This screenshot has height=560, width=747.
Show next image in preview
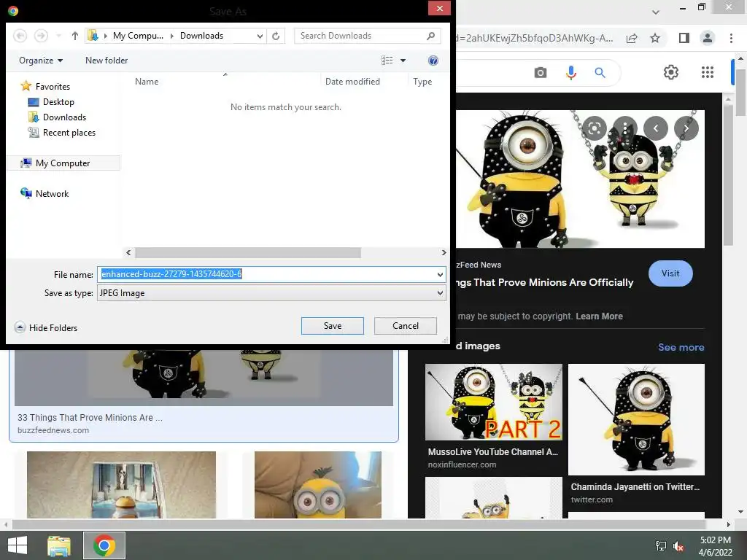[686, 128]
